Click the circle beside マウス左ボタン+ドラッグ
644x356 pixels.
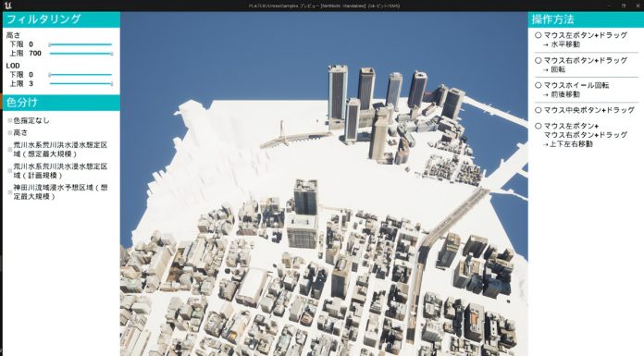pyautogui.click(x=538, y=35)
